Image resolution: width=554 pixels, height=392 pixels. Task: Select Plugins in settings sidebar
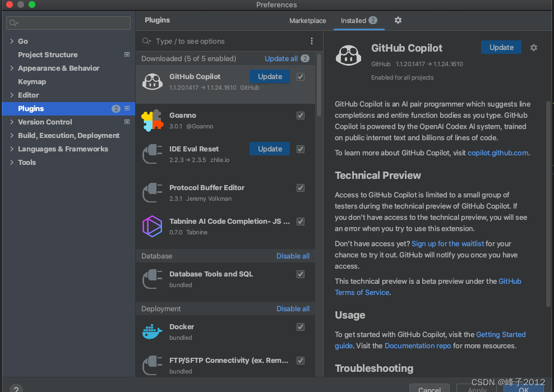[68, 109]
